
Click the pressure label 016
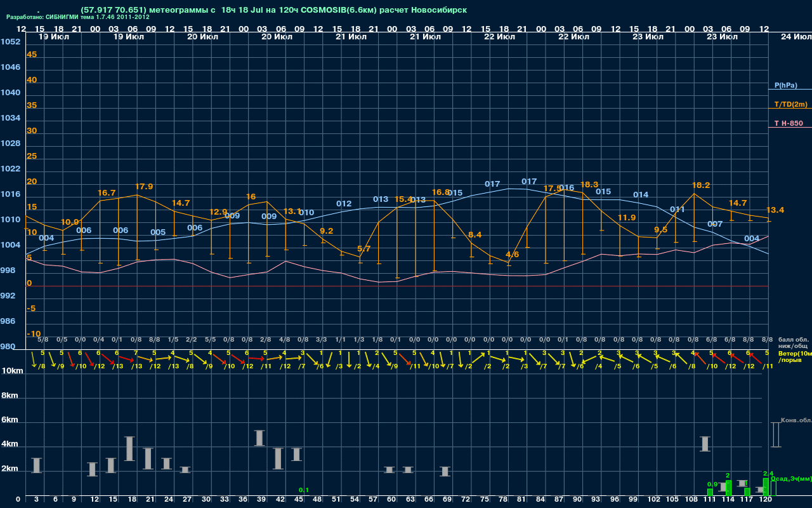(x=566, y=188)
